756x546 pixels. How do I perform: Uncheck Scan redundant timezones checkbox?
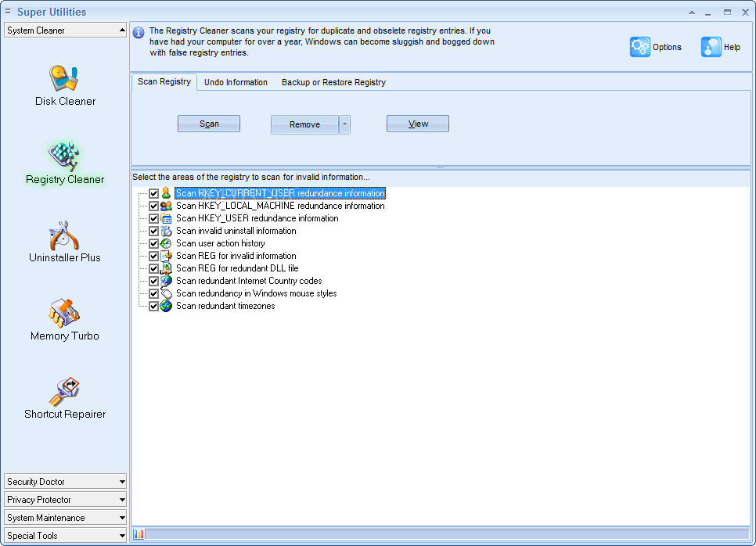tap(153, 306)
